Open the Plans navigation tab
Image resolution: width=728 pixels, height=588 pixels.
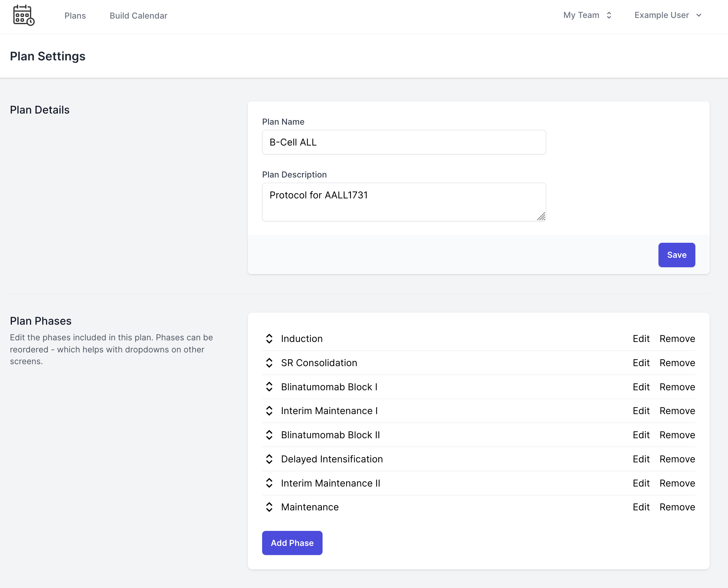click(74, 16)
